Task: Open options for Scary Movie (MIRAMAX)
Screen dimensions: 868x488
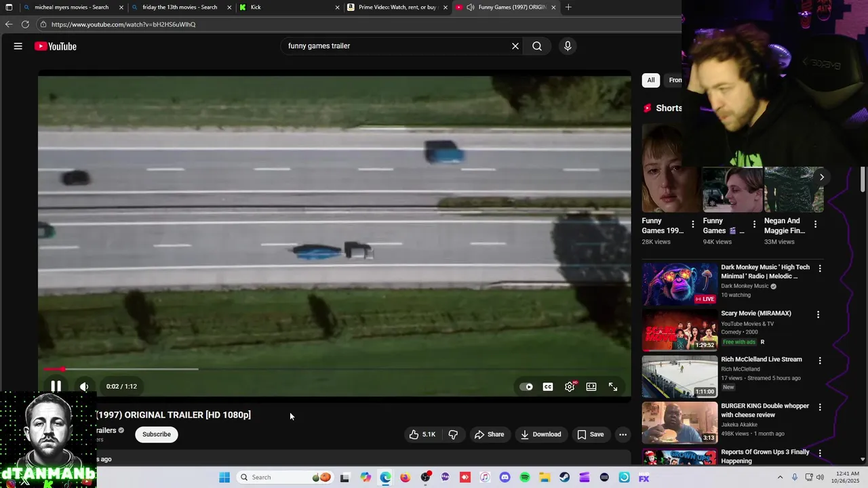Action: 818,314
